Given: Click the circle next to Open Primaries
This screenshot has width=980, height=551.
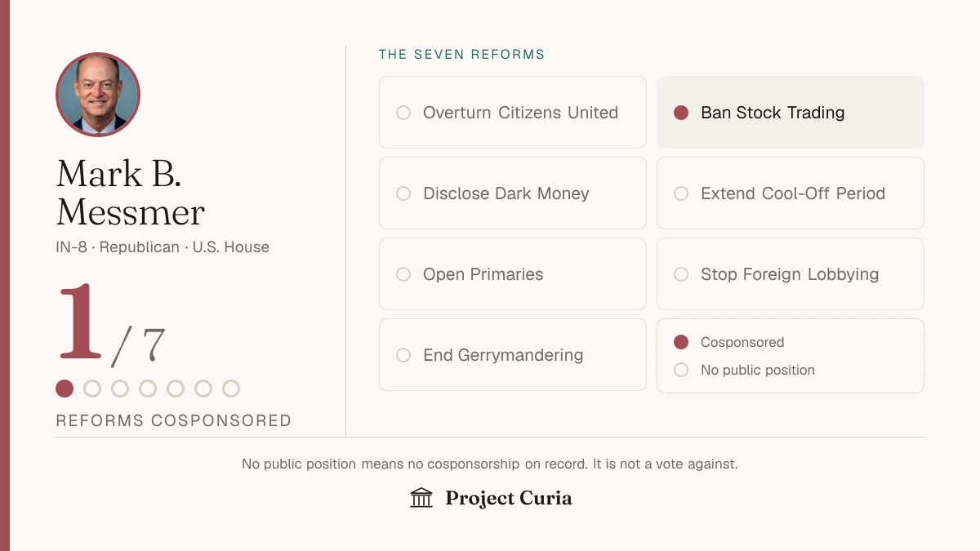Looking at the screenshot, I should pyautogui.click(x=403, y=274).
